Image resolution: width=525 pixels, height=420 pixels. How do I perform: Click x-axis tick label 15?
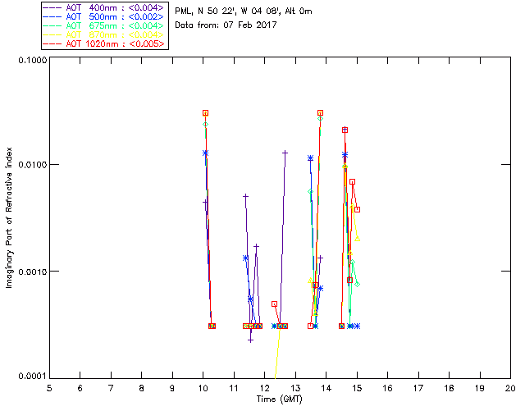tap(357, 388)
